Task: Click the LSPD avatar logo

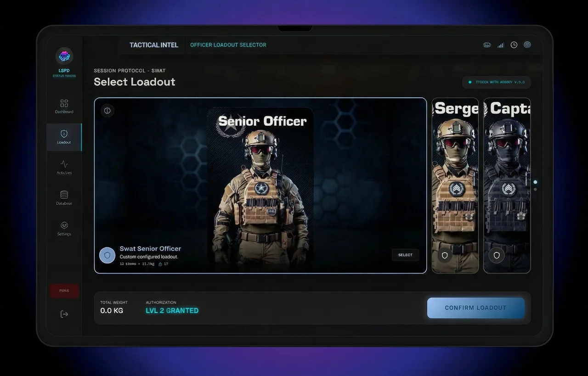Action: pyautogui.click(x=64, y=56)
